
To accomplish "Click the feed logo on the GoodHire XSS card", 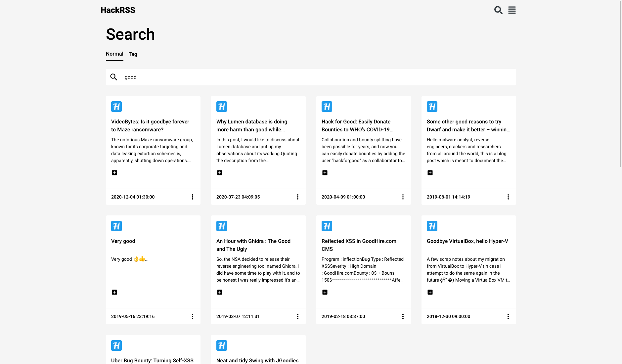I will point(327,226).
